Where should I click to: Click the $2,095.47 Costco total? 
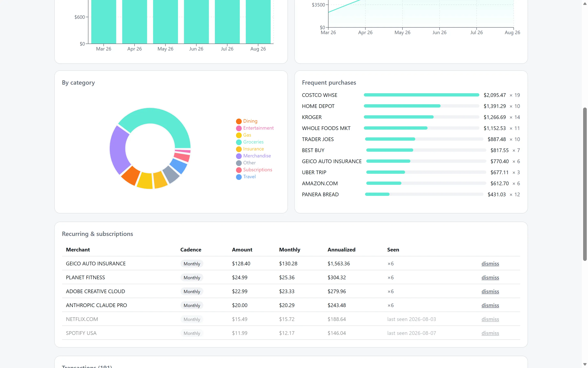(494, 95)
